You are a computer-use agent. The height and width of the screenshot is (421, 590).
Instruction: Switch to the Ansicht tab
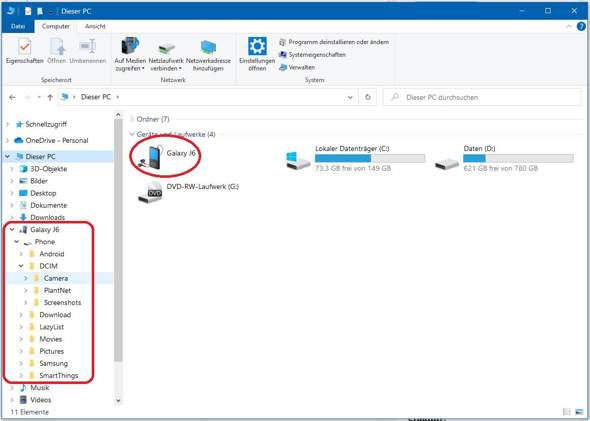pos(95,26)
